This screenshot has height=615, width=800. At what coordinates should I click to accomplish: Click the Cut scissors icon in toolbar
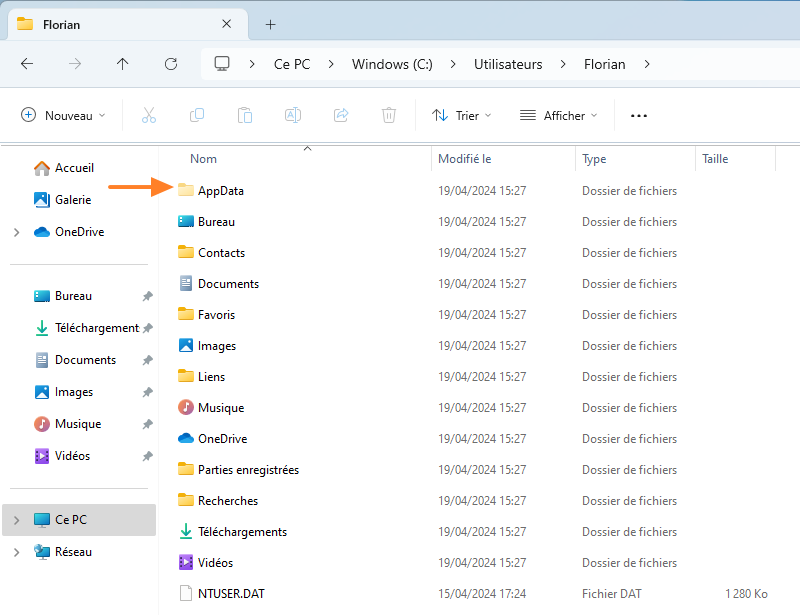149,116
